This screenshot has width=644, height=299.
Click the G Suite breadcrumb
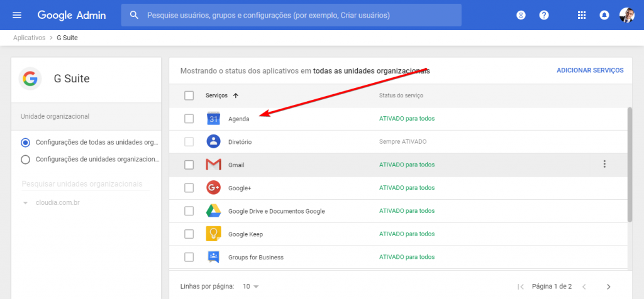[67, 38]
